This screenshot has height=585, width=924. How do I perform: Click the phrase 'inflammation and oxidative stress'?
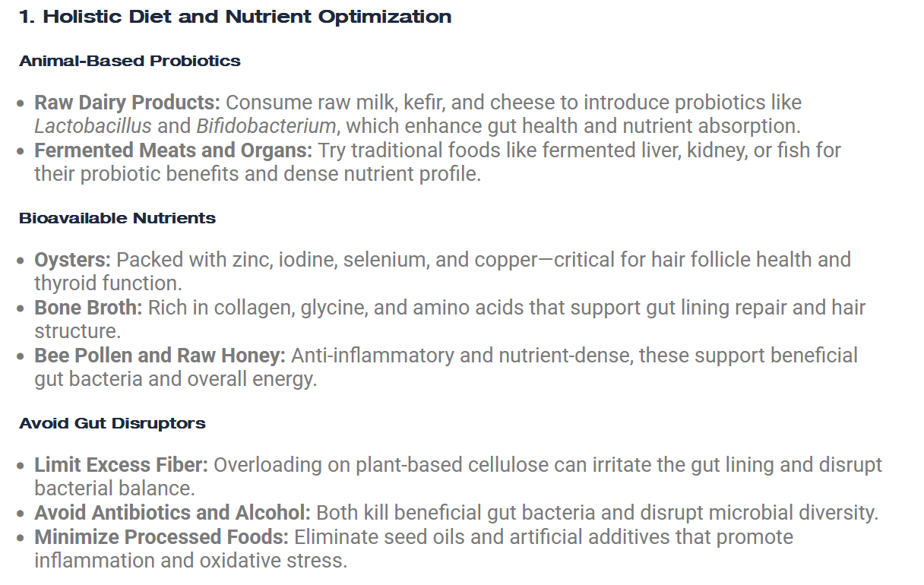coord(188,561)
